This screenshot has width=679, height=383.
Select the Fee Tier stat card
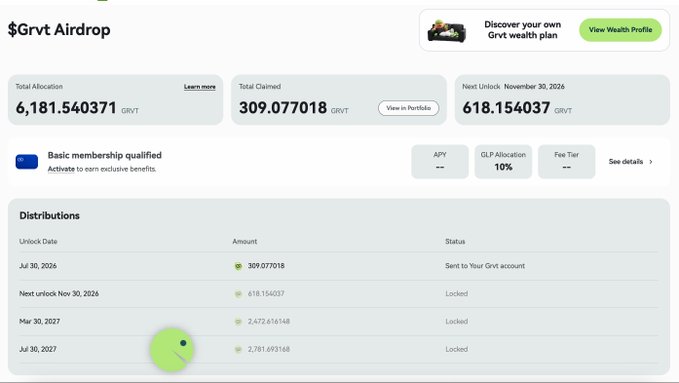point(566,162)
